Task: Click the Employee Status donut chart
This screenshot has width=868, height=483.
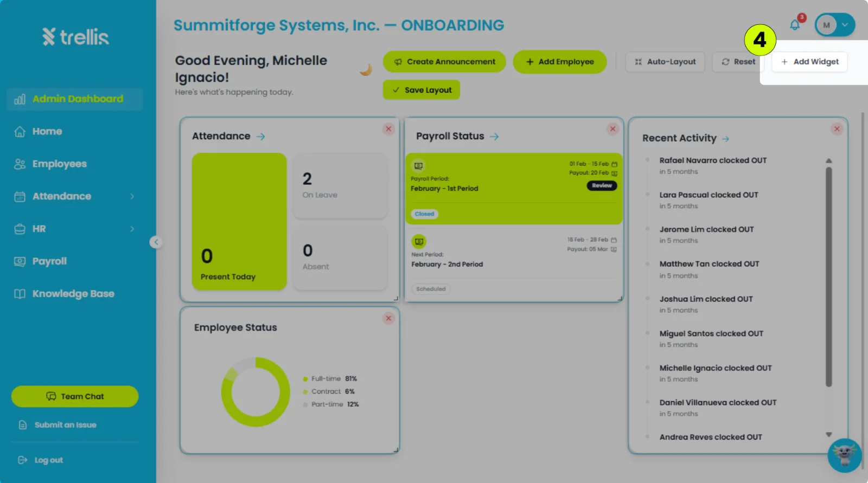Action: pos(256,391)
